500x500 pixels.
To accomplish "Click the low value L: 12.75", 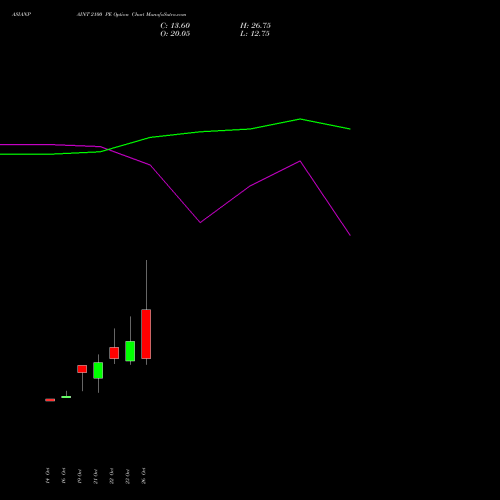I will [x=255, y=34].
